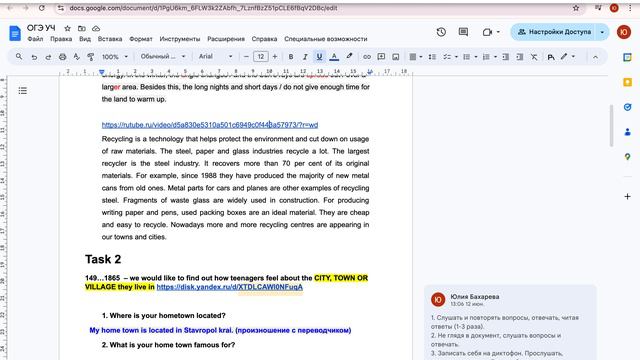Screen dimensions: 640x360
Task: Toggle underline formatting
Action: [319, 57]
